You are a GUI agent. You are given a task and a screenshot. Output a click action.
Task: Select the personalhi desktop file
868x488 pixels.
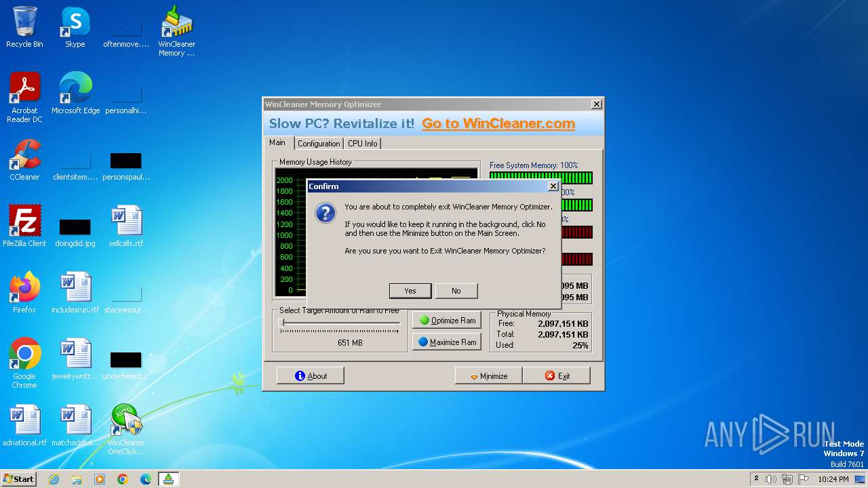[x=126, y=98]
